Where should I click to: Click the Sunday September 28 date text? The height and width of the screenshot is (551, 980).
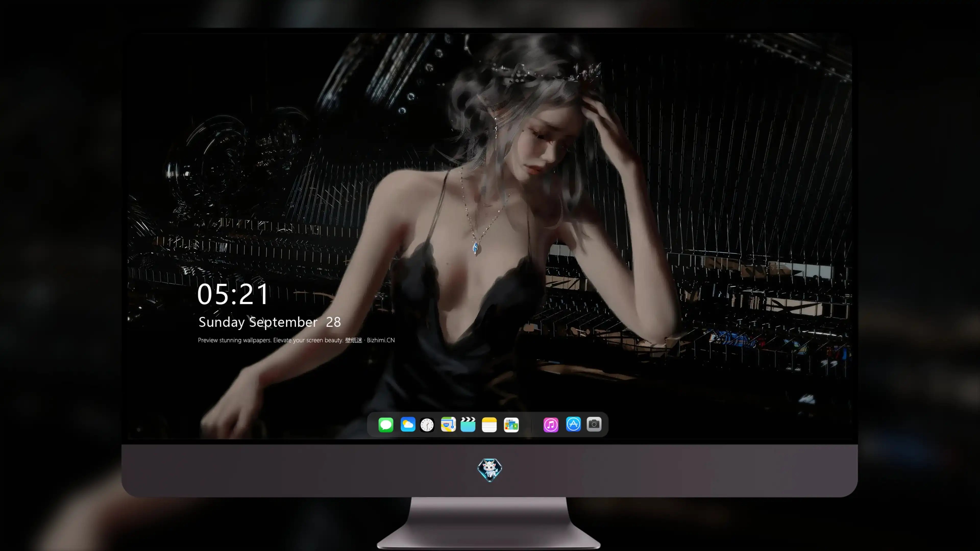click(x=270, y=322)
